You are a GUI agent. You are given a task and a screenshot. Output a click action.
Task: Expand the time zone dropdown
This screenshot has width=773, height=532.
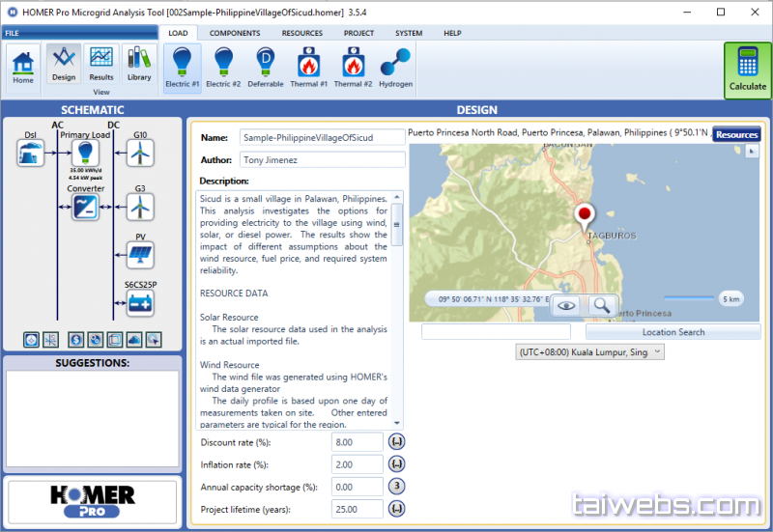pos(590,352)
